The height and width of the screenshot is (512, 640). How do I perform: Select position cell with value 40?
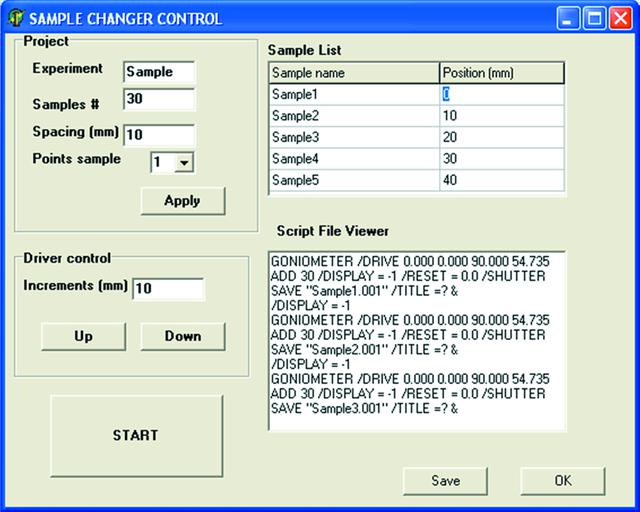(502, 180)
